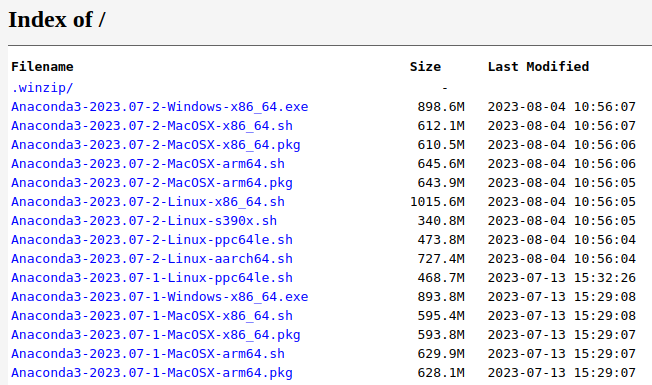Download Anaconda3-2023.07-2-MacOSX-x86_64.pkg

click(156, 145)
